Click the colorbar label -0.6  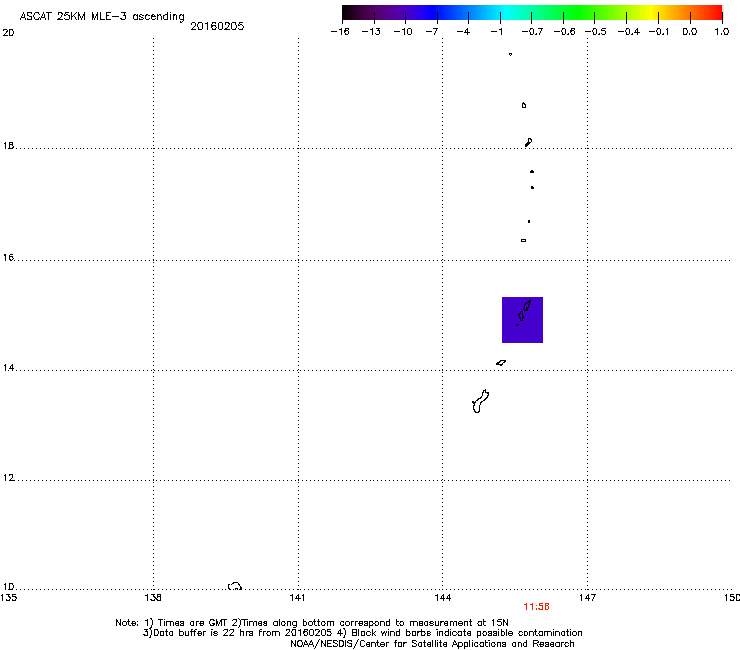click(564, 32)
